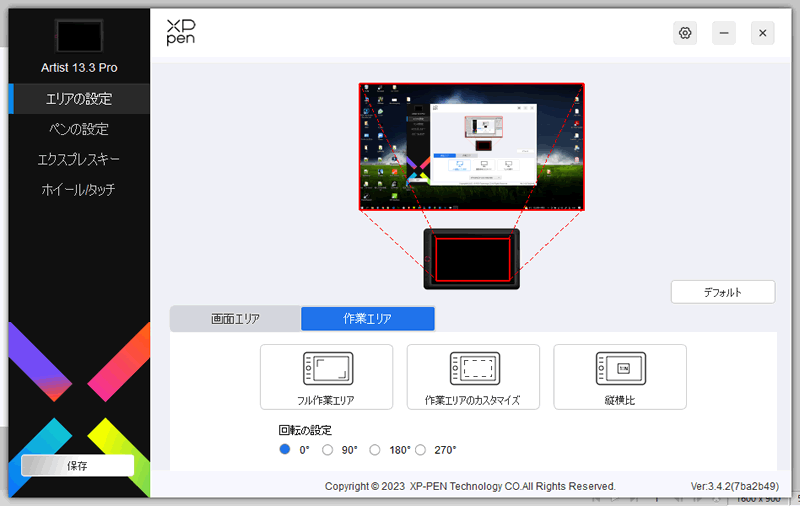The height and width of the screenshot is (506, 800).
Task: Click the 回転の設定 label
Action: pyautogui.click(x=305, y=430)
